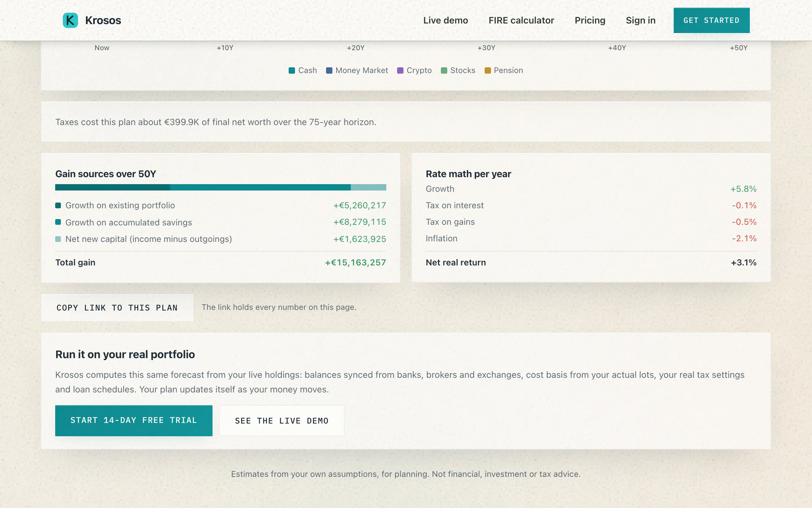Toggle the Crypto legend swatch
The image size is (812, 508).
(x=400, y=70)
